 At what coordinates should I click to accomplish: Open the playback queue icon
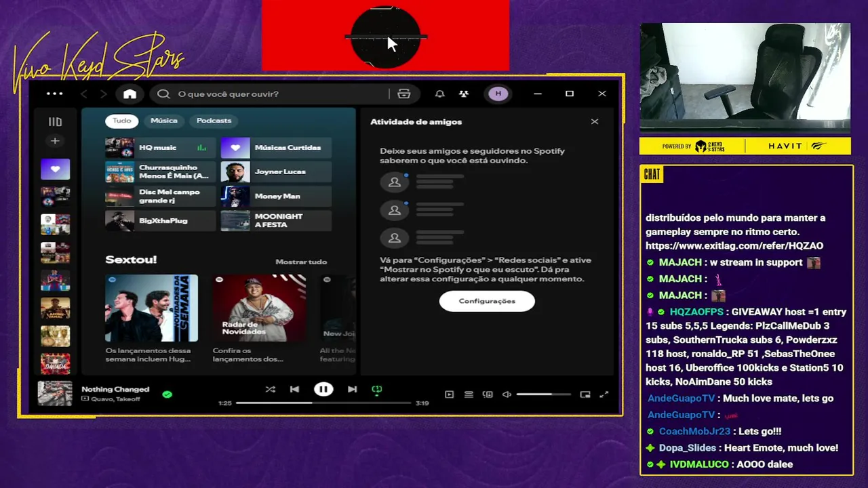(x=469, y=394)
